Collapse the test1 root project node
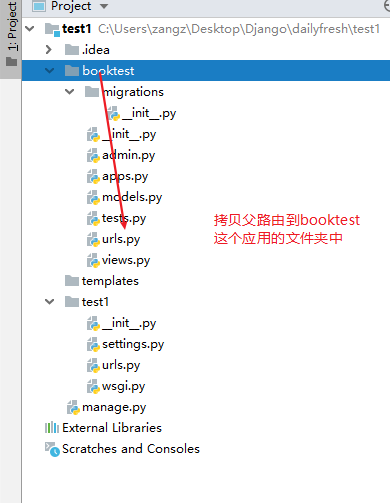Screen dimensions: 390x503 click(x=30, y=29)
